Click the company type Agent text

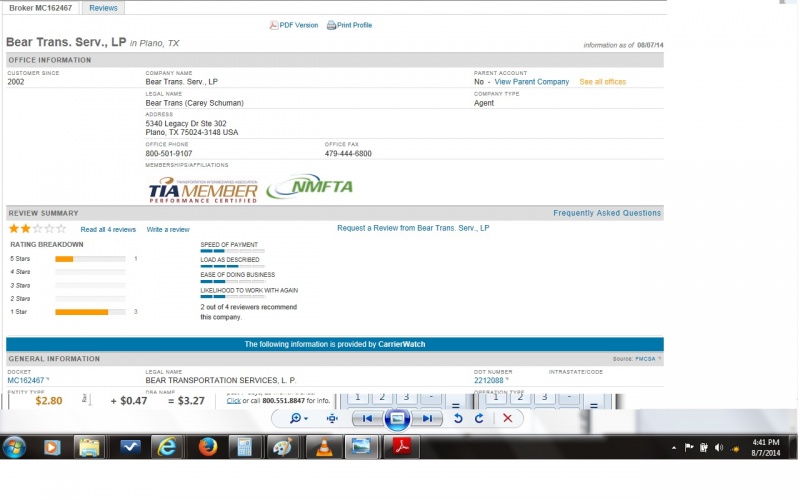[x=484, y=103]
